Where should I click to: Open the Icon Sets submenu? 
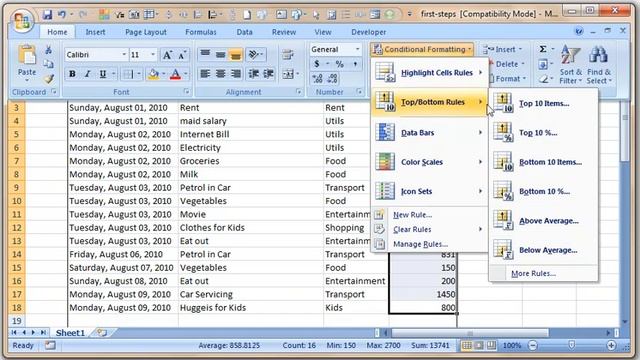429,191
